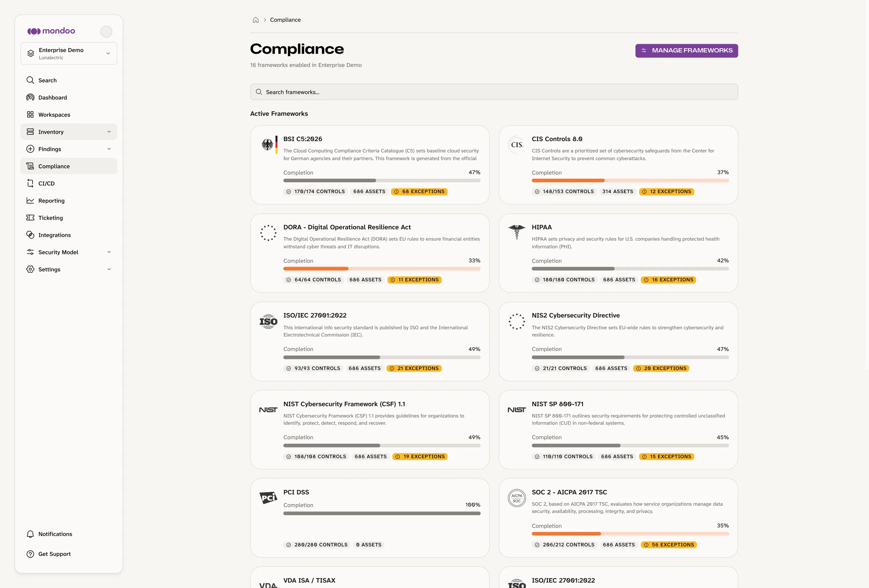The image size is (869, 588).
Task: Click the Get Support question mark icon
Action: (30, 554)
